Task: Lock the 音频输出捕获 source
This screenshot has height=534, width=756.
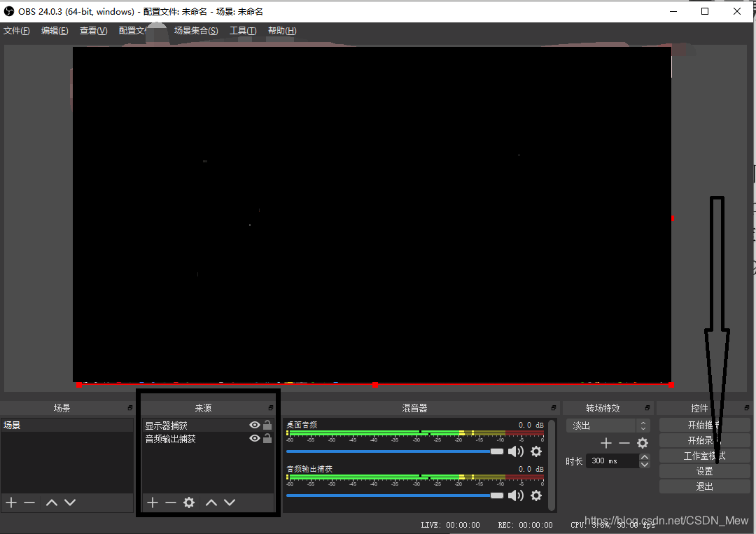Action: [267, 438]
